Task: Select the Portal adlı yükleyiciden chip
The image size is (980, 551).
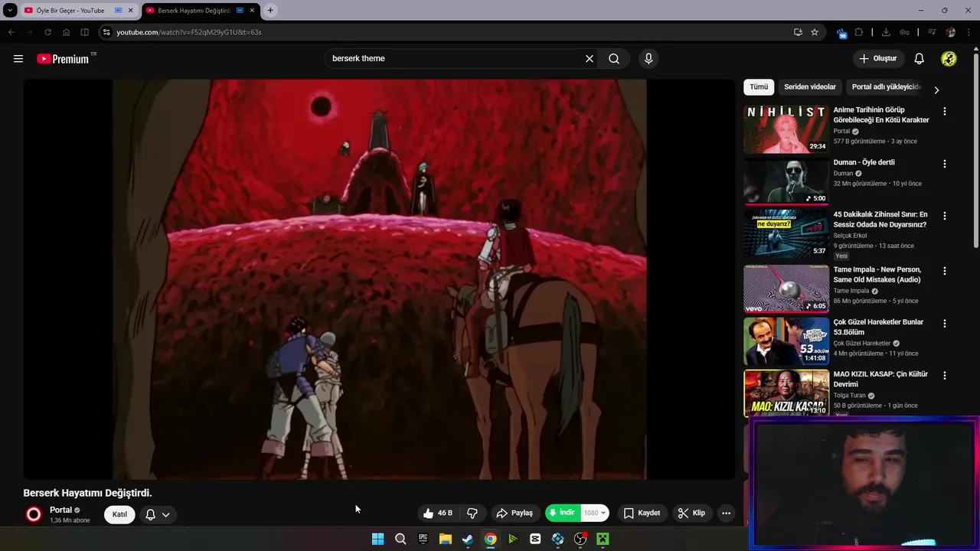Action: [887, 87]
